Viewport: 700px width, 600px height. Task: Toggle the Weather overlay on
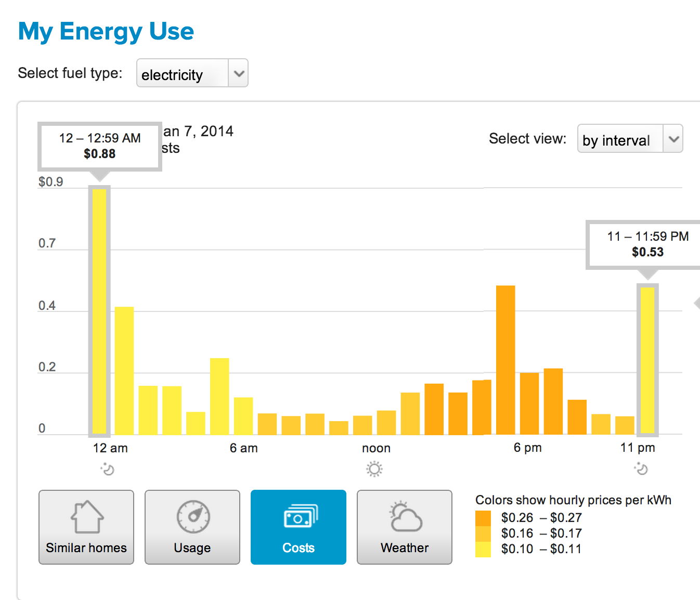[x=404, y=527]
